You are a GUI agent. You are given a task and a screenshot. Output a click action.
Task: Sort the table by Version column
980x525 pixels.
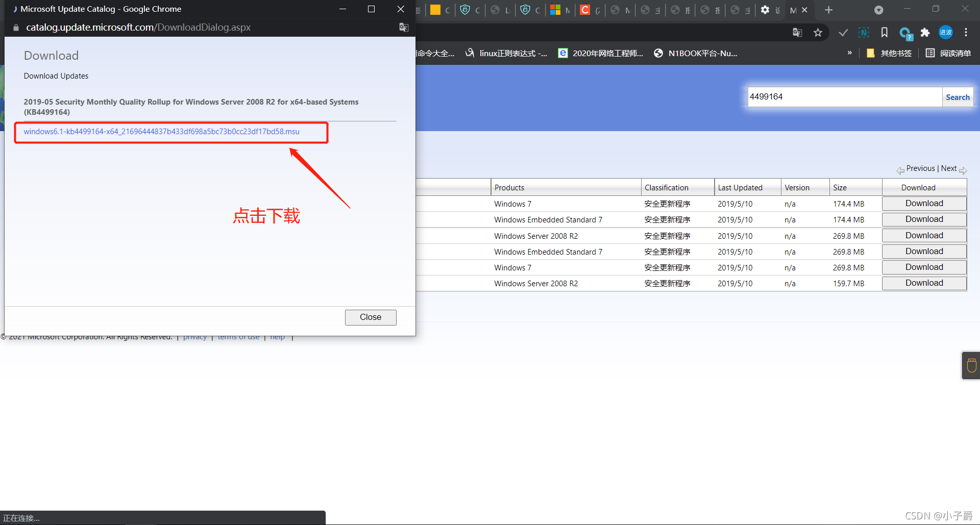tap(797, 188)
